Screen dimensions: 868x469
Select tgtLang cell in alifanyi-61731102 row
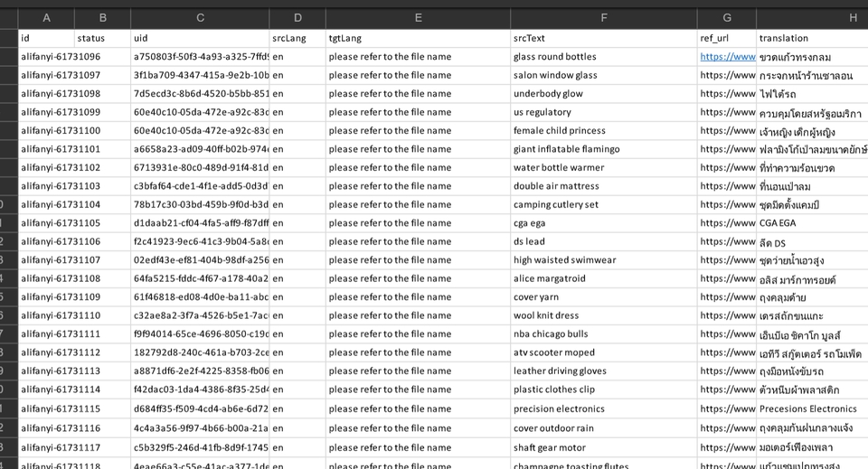coord(418,167)
